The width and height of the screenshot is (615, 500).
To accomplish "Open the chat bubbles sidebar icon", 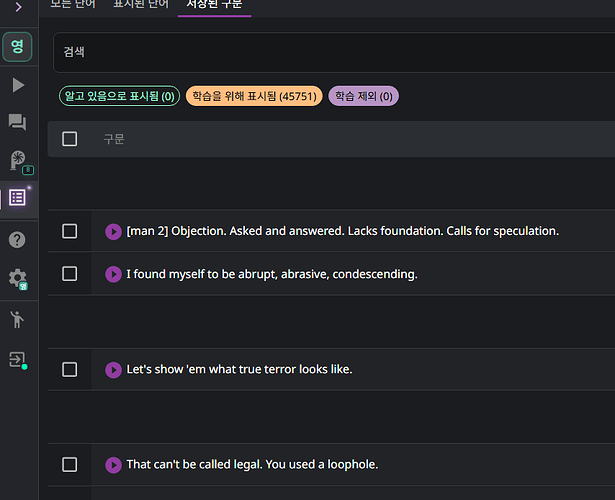I will (17, 122).
